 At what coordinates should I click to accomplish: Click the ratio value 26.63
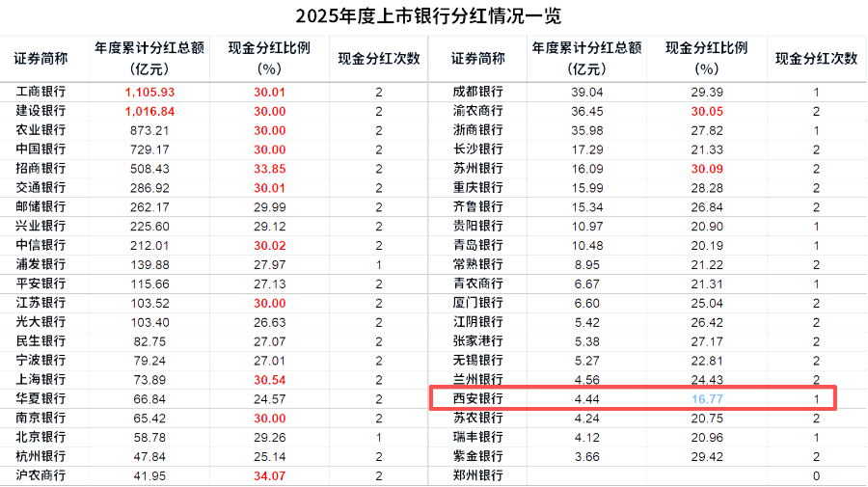(270, 323)
